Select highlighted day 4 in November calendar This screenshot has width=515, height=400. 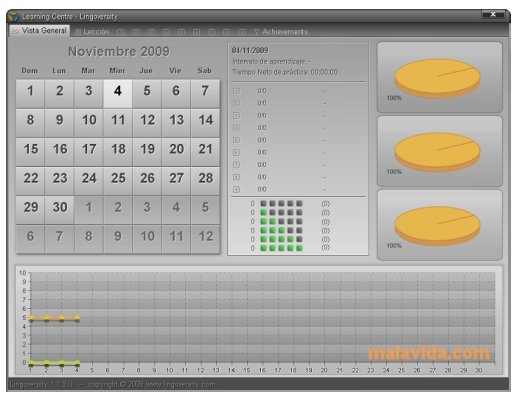pos(118,94)
